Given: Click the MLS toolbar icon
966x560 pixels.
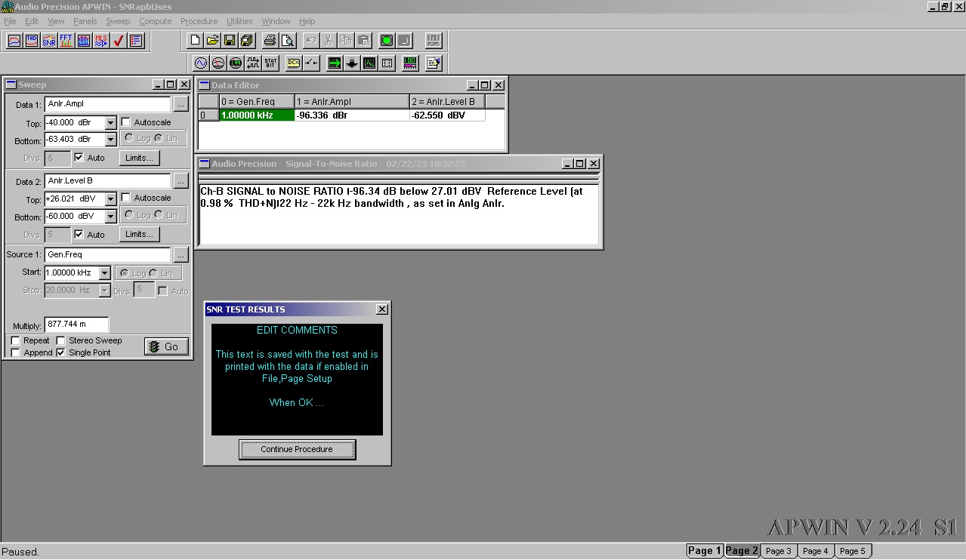Looking at the screenshot, I should point(101,41).
